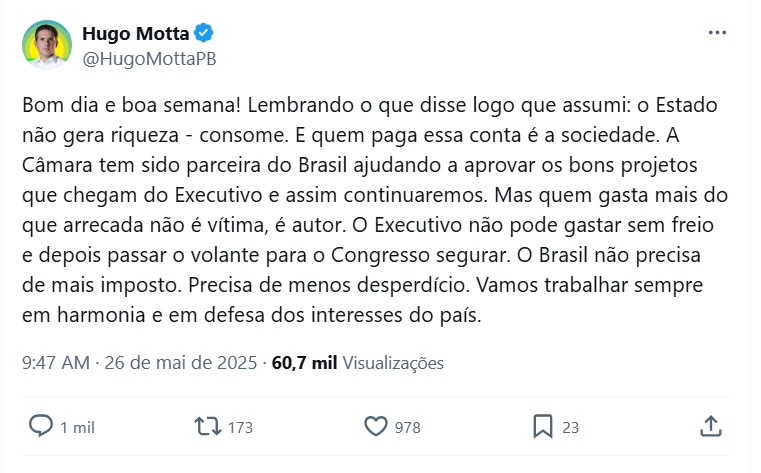Click the tweet's last line ending with país

[x=251, y=315]
